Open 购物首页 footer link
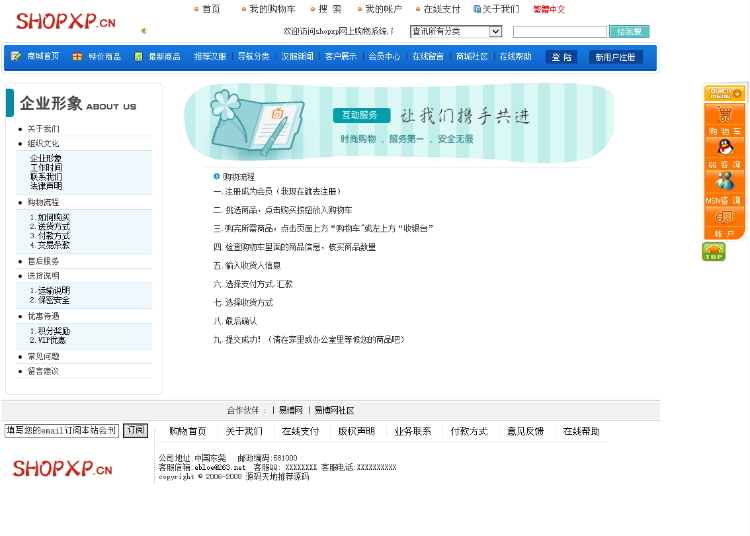 pos(188,431)
